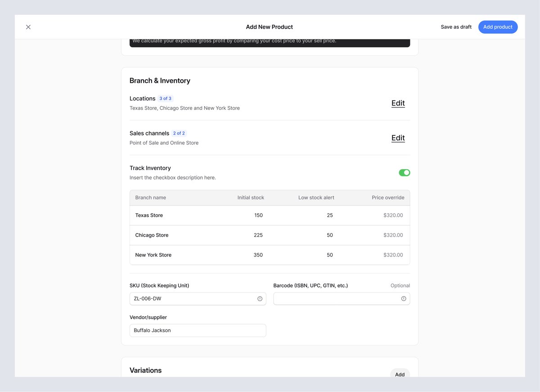Click Texas Store low stock alert 25
This screenshot has width=540, height=392.
tap(330, 216)
